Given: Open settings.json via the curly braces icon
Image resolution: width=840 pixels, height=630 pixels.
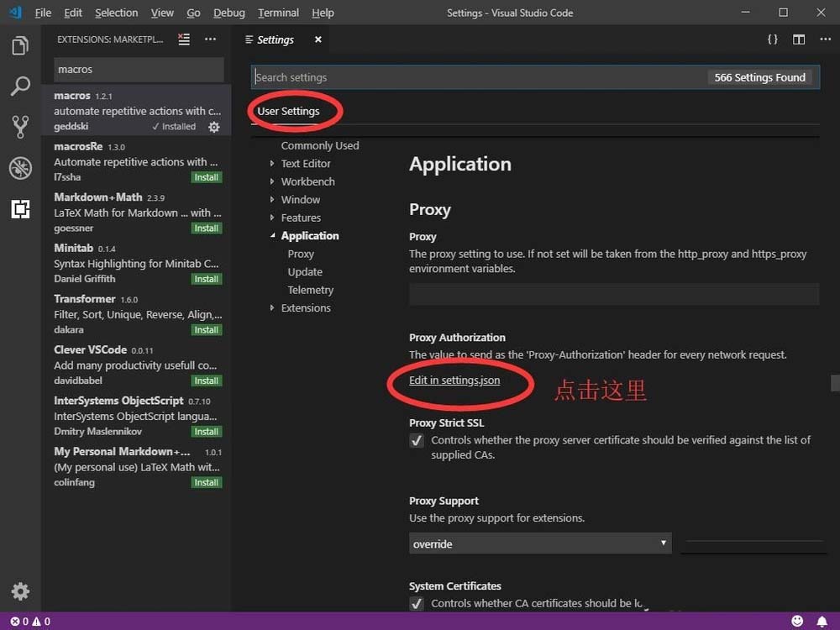Looking at the screenshot, I should (x=773, y=39).
